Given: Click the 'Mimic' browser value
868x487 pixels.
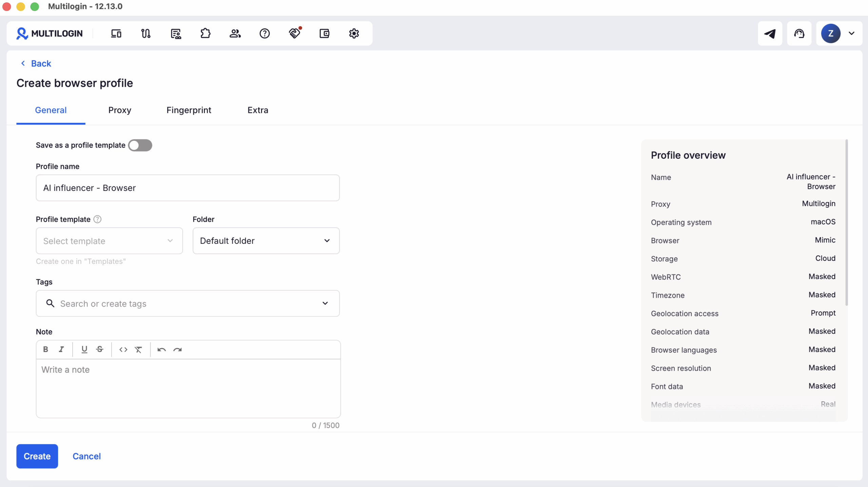Looking at the screenshot, I should pos(825,240).
